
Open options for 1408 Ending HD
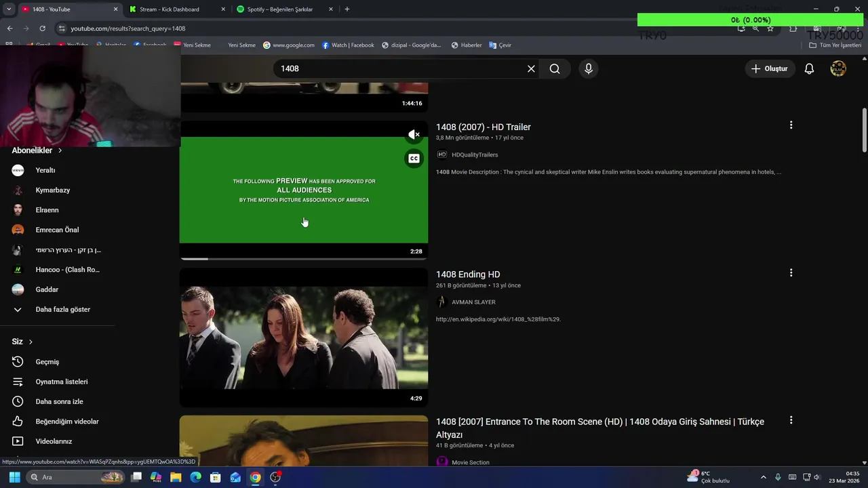791,272
